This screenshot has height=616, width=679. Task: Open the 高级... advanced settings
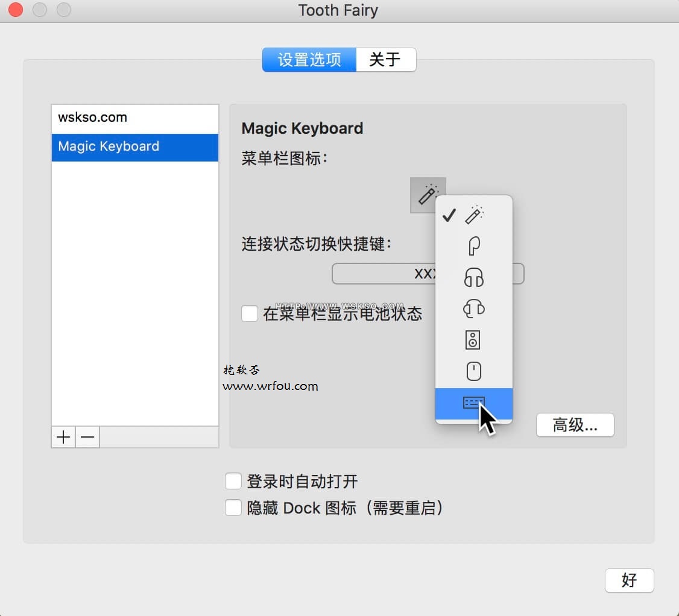pos(575,425)
